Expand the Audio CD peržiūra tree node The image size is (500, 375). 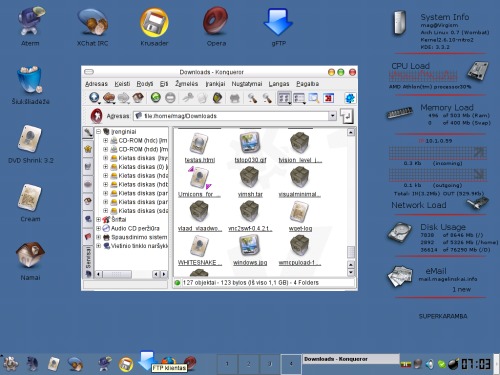99,228
